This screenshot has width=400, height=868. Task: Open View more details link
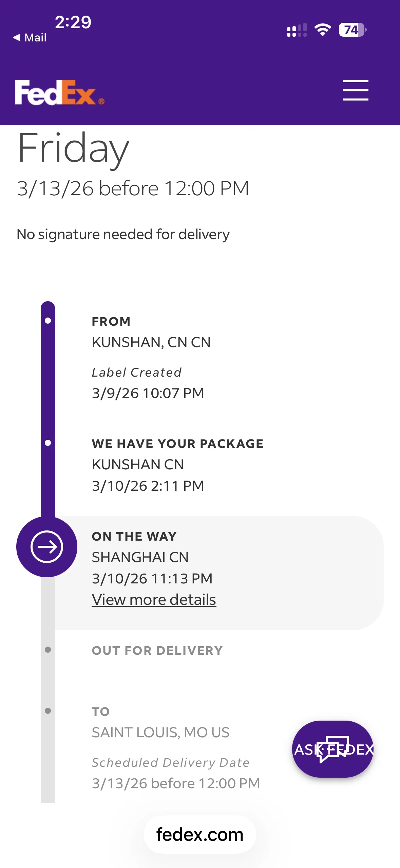point(154,599)
